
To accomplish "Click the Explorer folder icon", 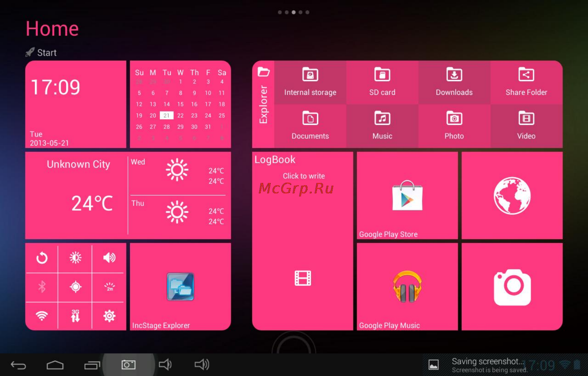I will click(x=263, y=71).
